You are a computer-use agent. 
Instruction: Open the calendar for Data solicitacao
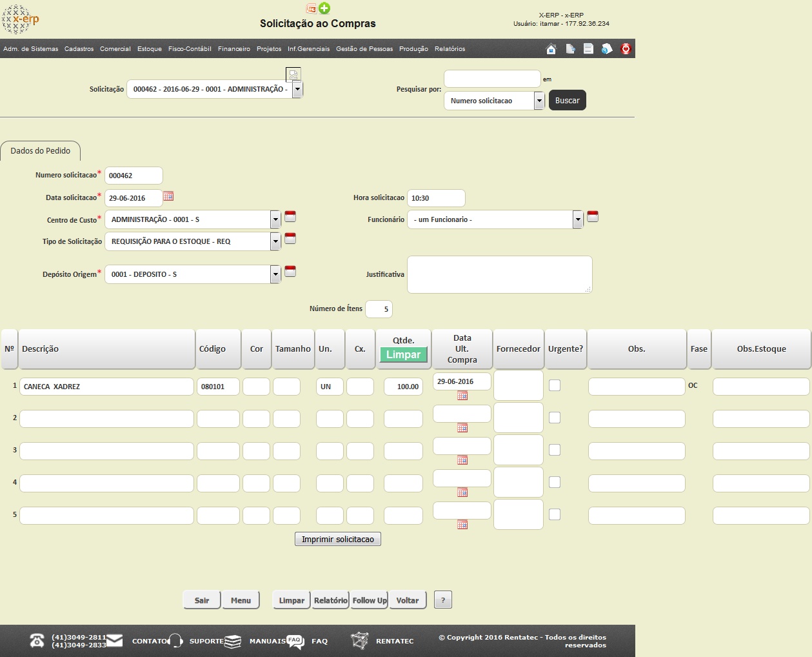tap(168, 196)
